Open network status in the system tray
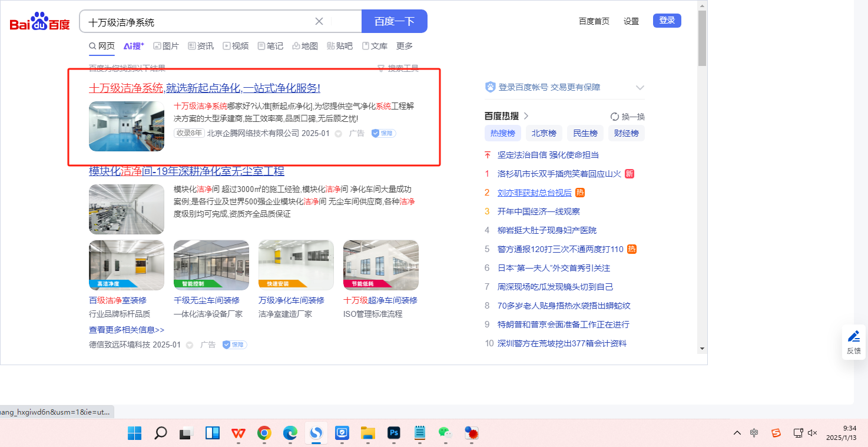The height and width of the screenshot is (447, 868). (x=798, y=433)
